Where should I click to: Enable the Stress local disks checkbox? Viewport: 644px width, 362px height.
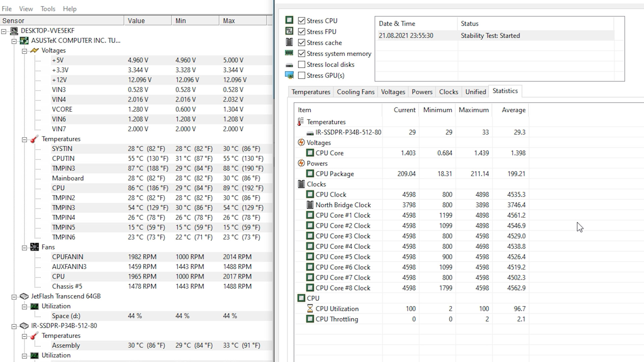(x=302, y=65)
